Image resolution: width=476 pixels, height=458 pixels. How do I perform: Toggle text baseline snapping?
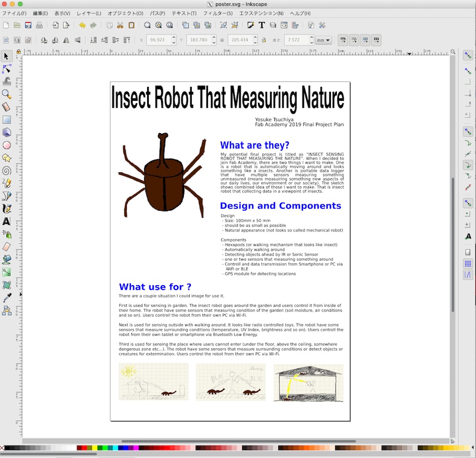pyautogui.click(x=468, y=237)
